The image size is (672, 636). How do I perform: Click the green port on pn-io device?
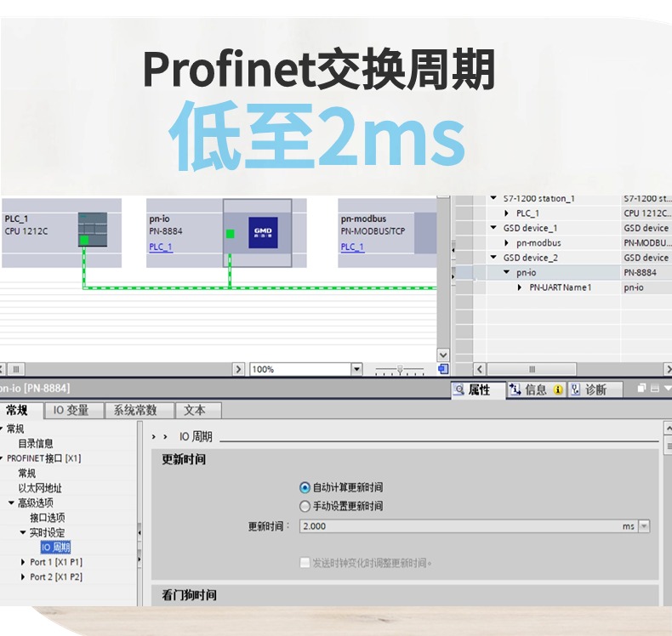[x=231, y=234]
